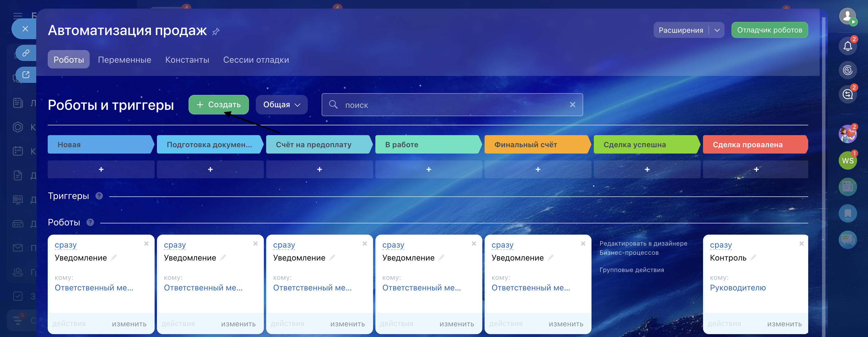Click the help icon beside Роботы heading
The height and width of the screenshot is (337, 868).
[90, 223]
